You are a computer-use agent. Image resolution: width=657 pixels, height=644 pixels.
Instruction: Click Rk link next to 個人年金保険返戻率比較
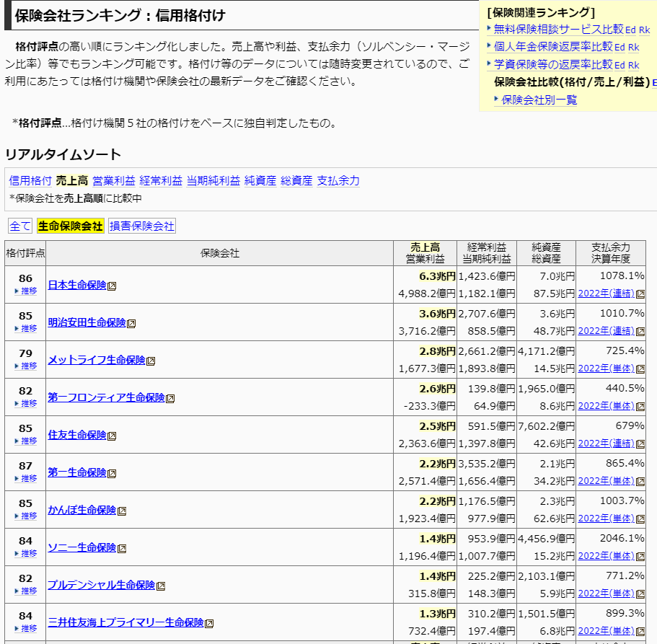pos(633,48)
